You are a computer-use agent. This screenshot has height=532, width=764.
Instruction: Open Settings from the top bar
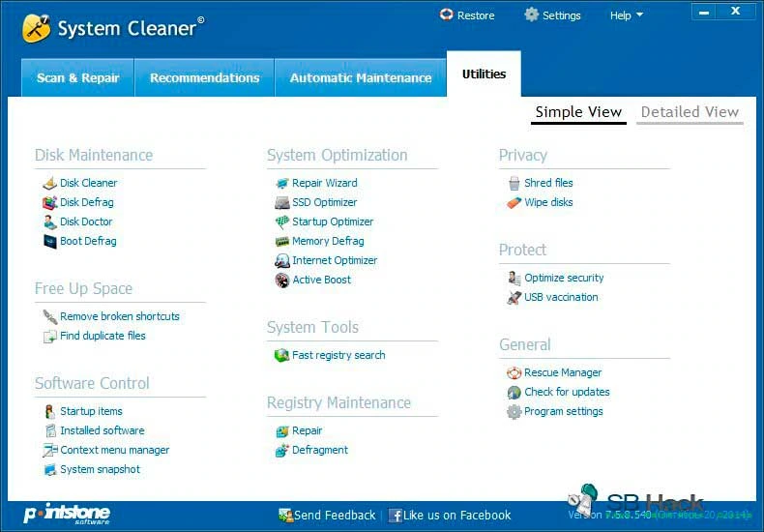[x=552, y=15]
